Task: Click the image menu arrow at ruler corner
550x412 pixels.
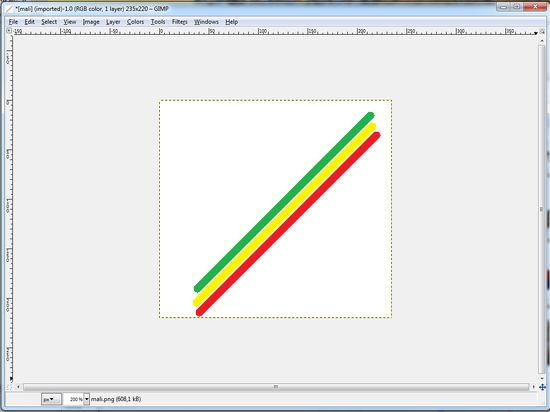Action: click(x=9, y=31)
